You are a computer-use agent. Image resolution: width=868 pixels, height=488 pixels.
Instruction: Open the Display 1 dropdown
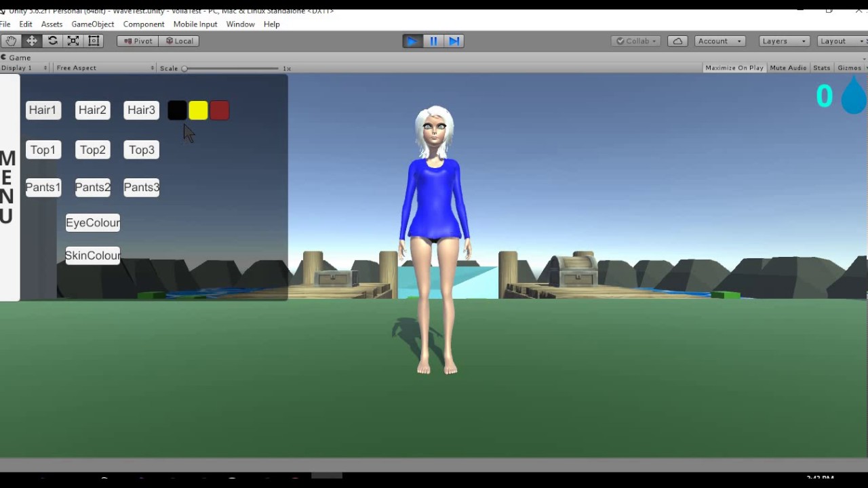coord(24,68)
